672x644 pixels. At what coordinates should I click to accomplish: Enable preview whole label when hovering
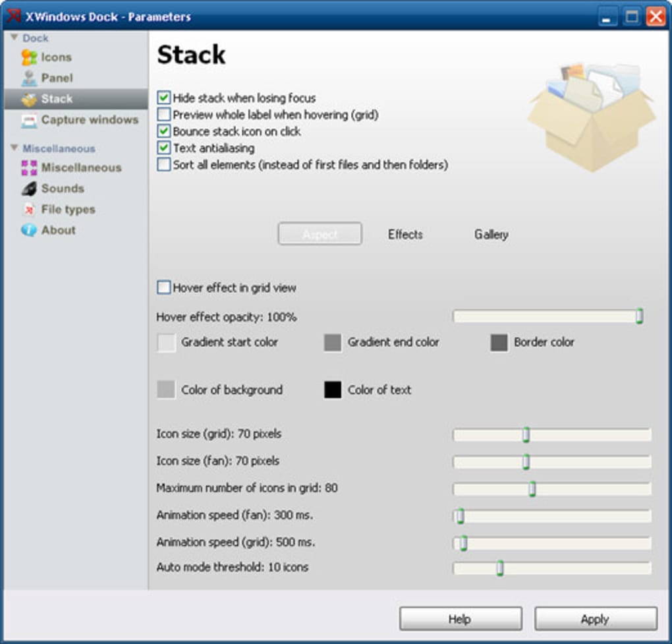tap(162, 115)
